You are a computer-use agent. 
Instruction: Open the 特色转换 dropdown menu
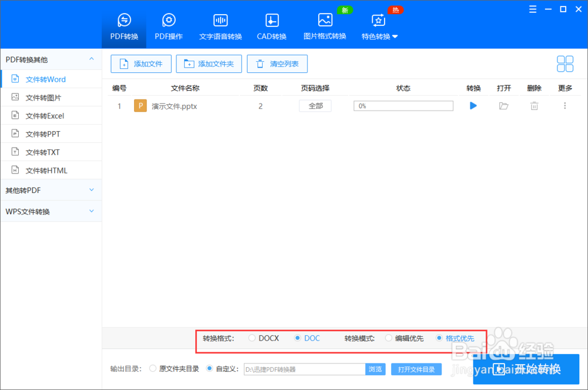point(378,25)
